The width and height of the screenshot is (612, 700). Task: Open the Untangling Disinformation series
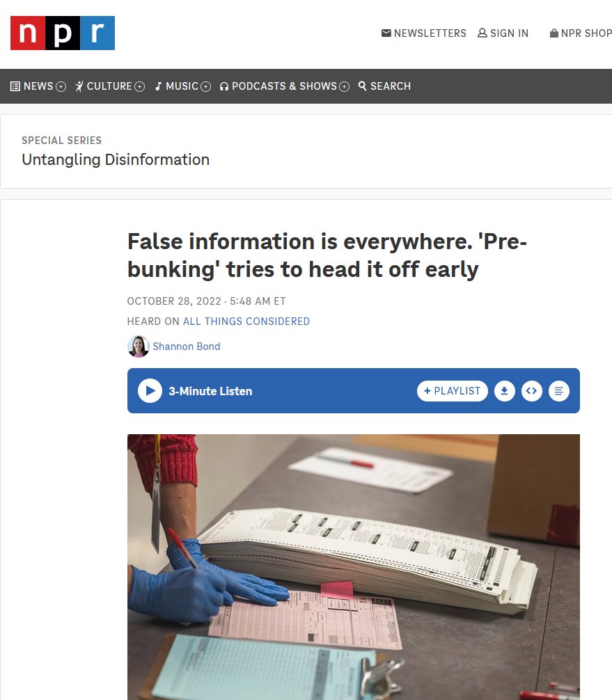tap(116, 160)
